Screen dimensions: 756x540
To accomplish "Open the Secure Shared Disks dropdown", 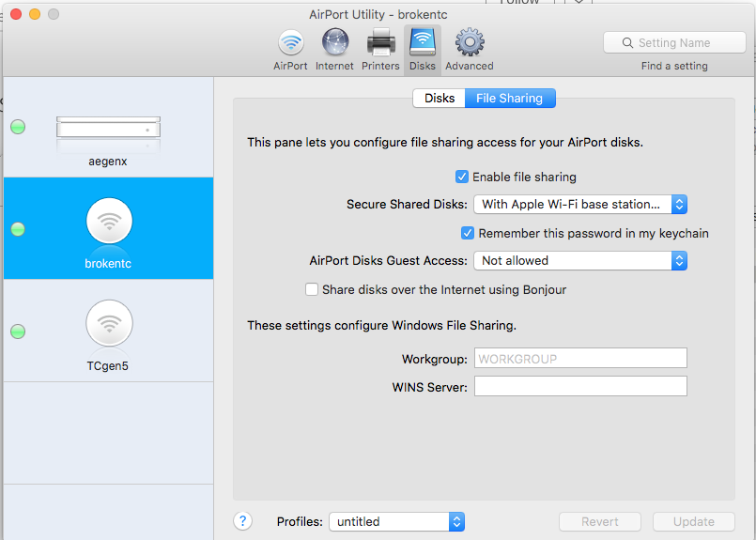I will click(580, 205).
